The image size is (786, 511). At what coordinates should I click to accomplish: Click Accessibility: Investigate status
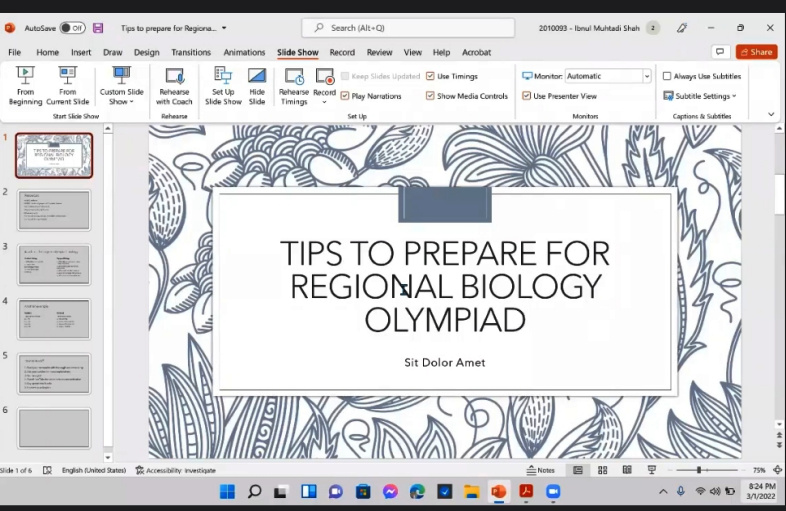tap(176, 470)
